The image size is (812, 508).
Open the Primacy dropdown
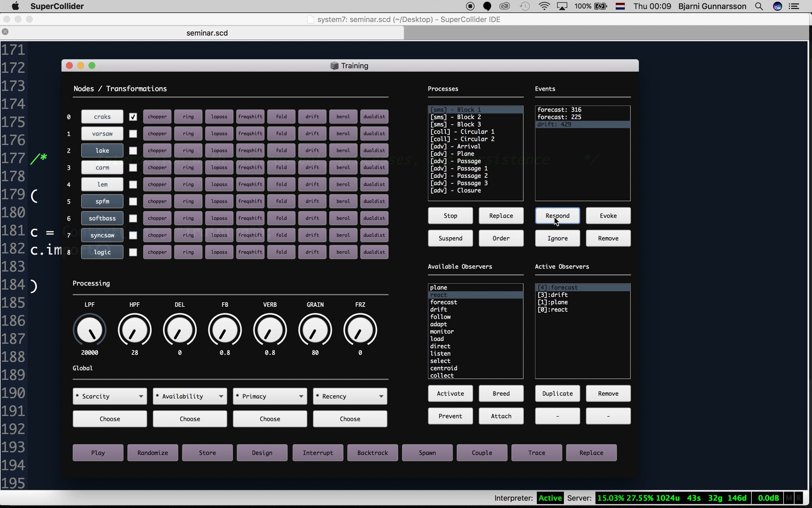pyautogui.click(x=270, y=396)
